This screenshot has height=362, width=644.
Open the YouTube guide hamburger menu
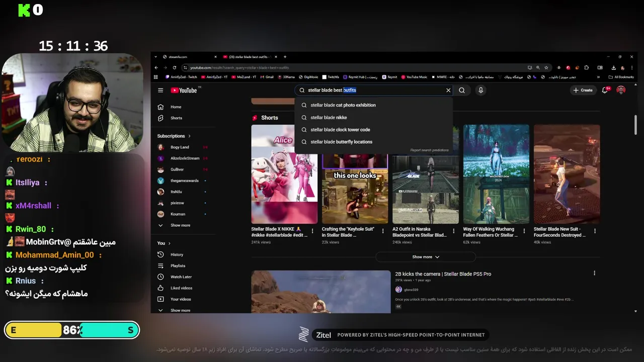160,90
